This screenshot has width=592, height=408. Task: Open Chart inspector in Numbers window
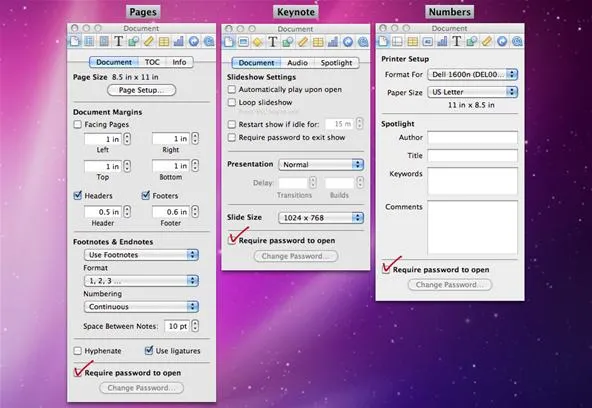pyautogui.click(x=442, y=41)
